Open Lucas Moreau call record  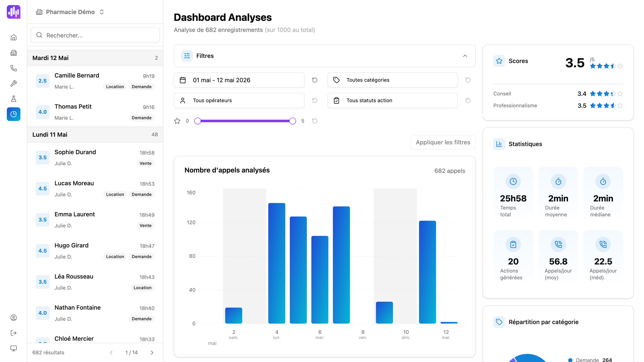[x=95, y=189]
